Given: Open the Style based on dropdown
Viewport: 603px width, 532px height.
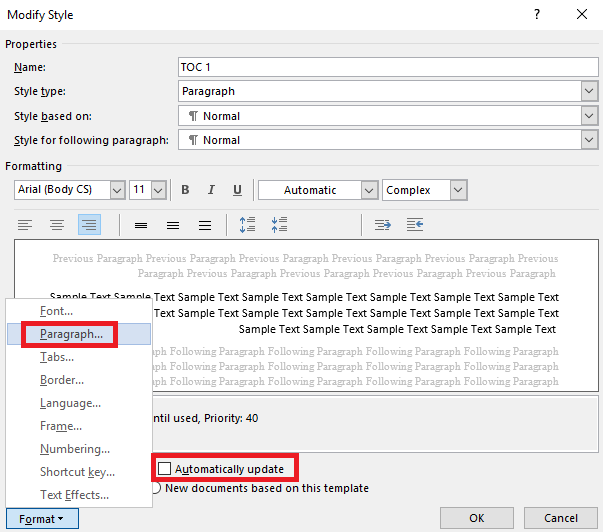Looking at the screenshot, I should point(589,116).
